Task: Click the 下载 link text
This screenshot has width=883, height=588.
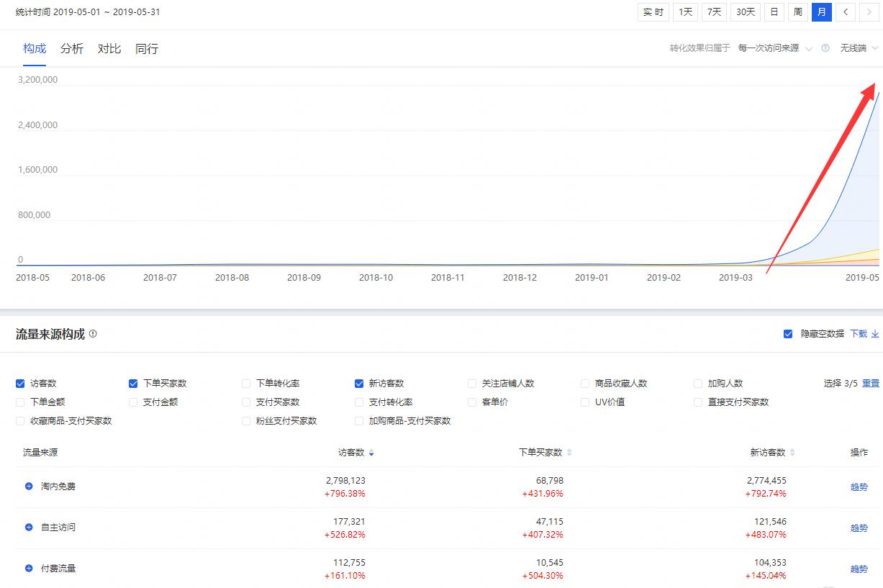Action: point(859,334)
